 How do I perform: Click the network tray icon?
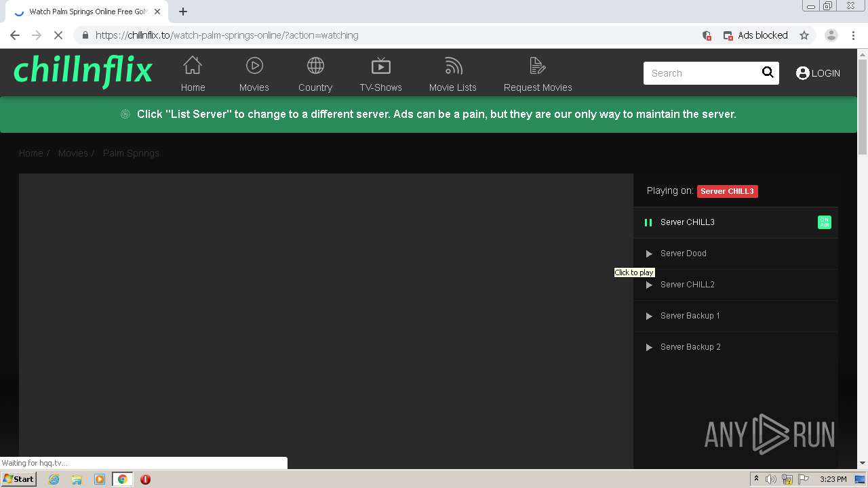click(x=788, y=479)
